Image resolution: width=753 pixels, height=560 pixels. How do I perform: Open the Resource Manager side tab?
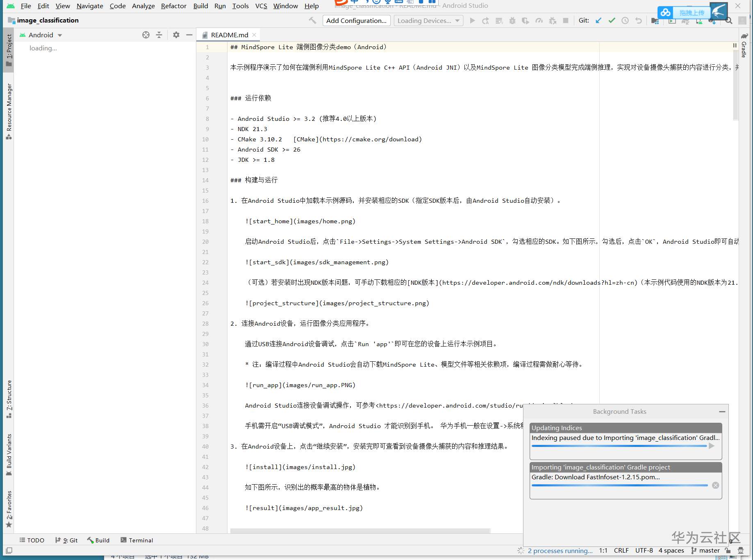tap(9, 111)
